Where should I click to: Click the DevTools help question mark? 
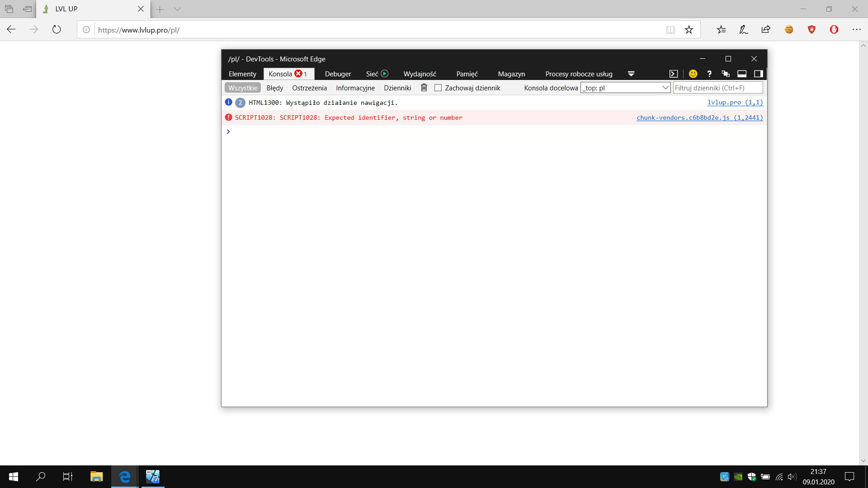(709, 74)
